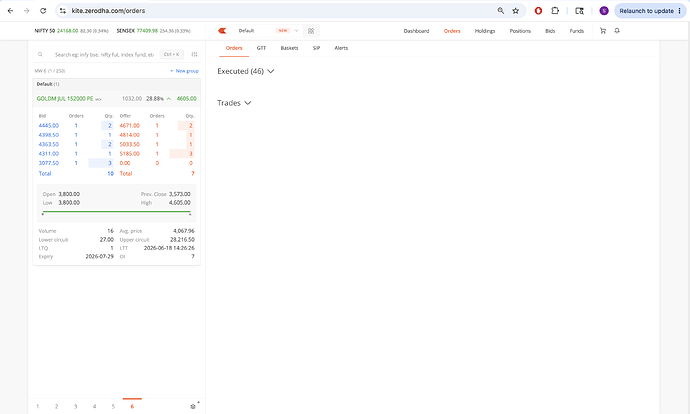The image size is (690, 414).
Task: Click offer price 4671.00
Action: click(129, 125)
